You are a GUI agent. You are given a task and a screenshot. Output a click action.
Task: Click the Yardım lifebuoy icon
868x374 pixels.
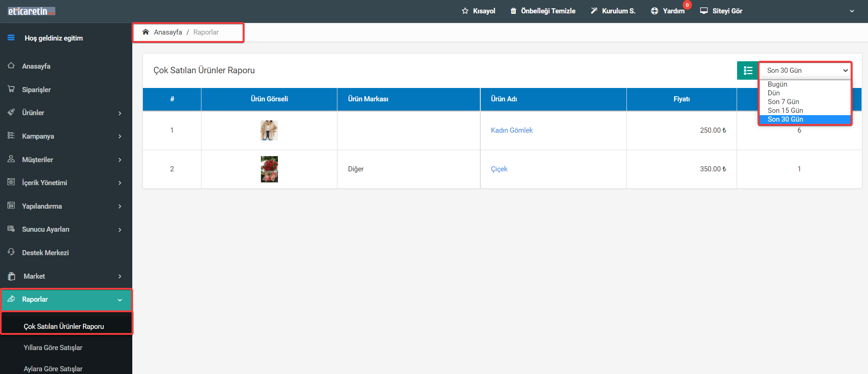tap(655, 11)
